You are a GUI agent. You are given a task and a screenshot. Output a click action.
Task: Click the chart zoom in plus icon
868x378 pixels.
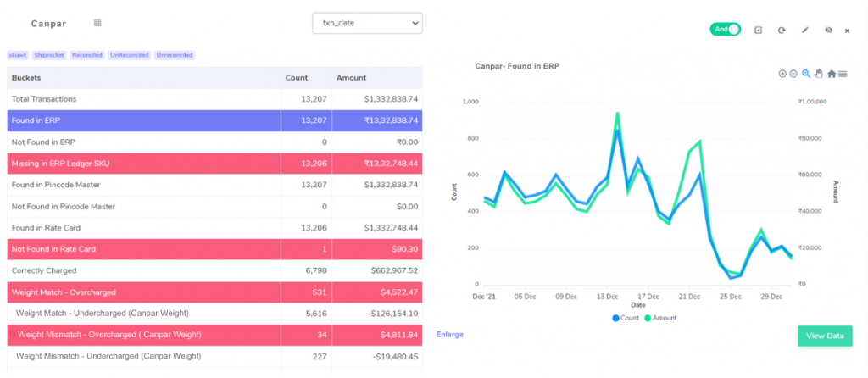[782, 74]
